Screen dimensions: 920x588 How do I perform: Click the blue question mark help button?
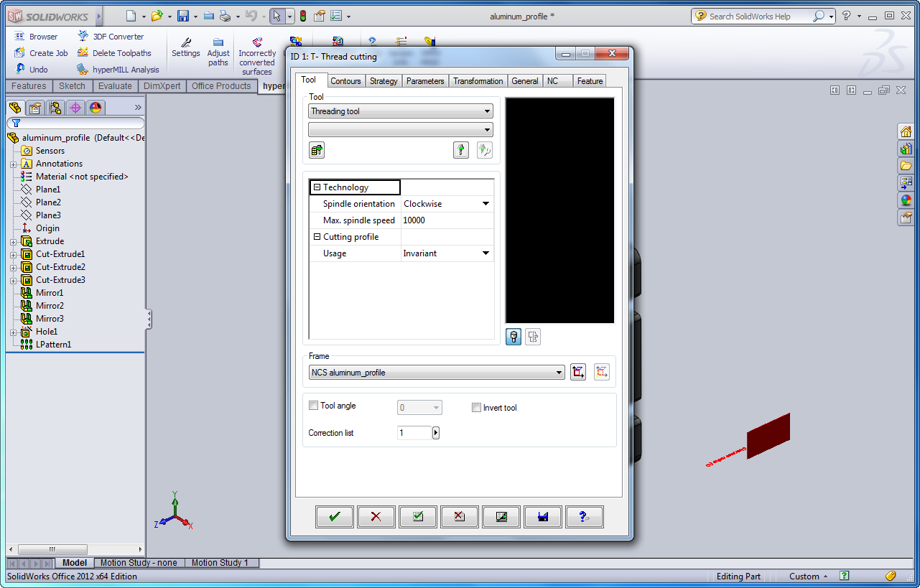click(584, 517)
